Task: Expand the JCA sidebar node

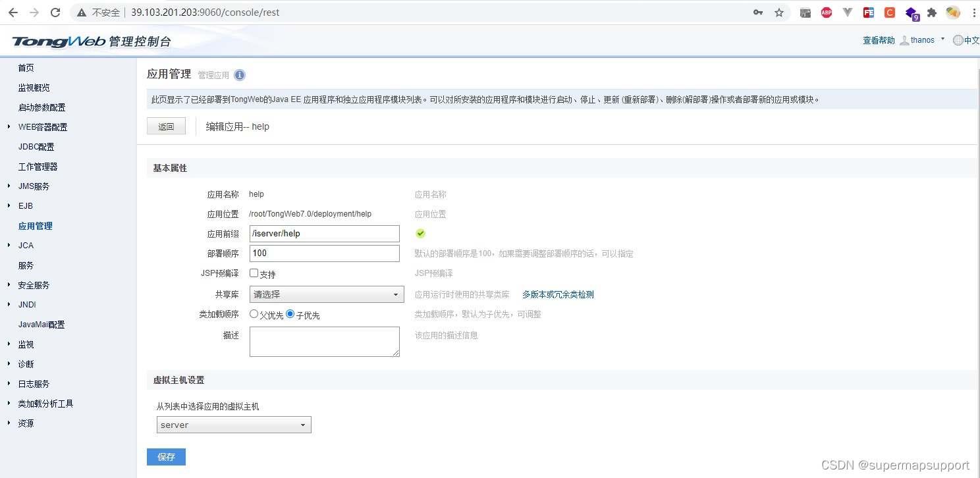Action: click(x=9, y=245)
